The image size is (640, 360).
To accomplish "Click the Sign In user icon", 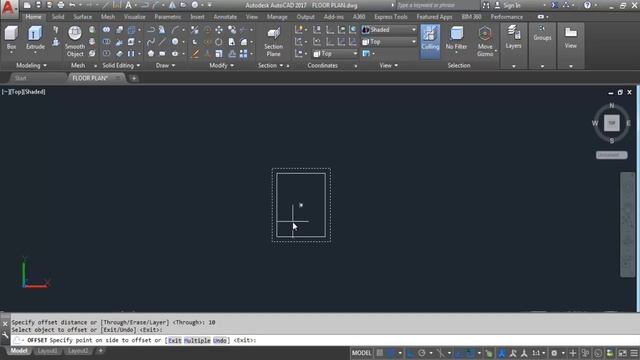I will [x=497, y=5].
